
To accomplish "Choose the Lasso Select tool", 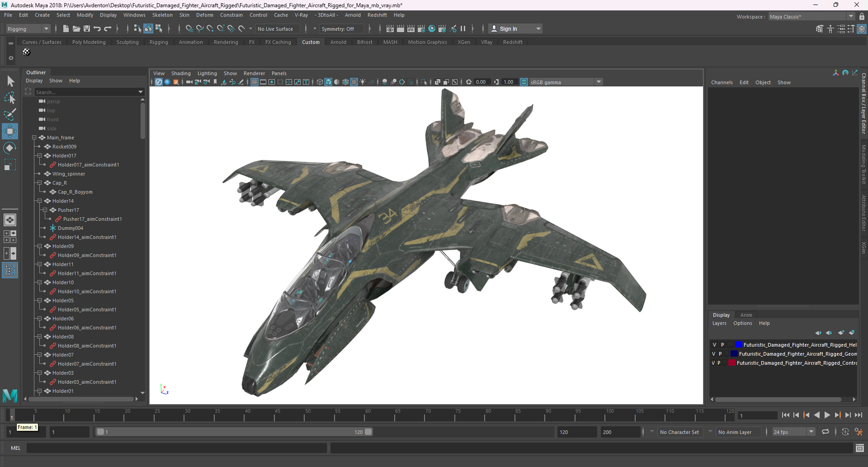I will coord(10,98).
